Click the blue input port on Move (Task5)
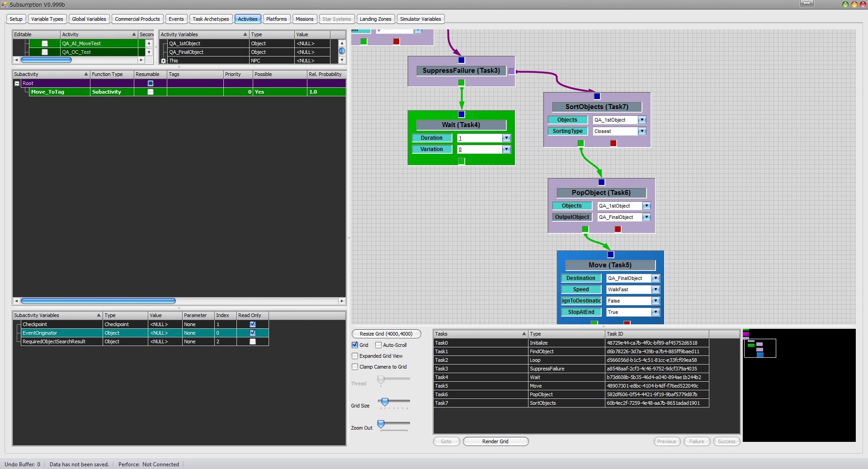The width and height of the screenshot is (868, 469). (x=610, y=255)
